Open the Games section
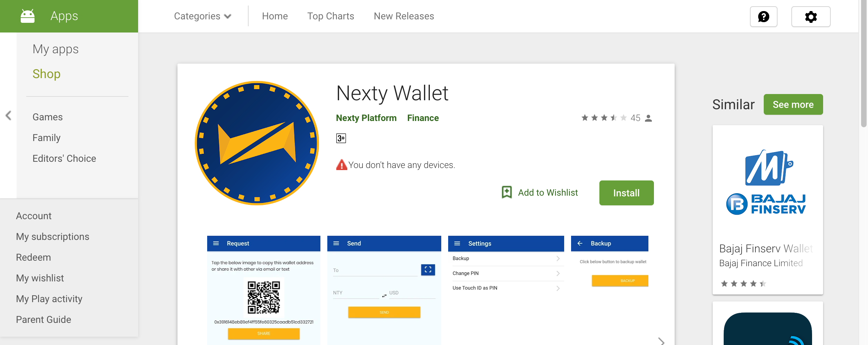868x345 pixels. 48,117
